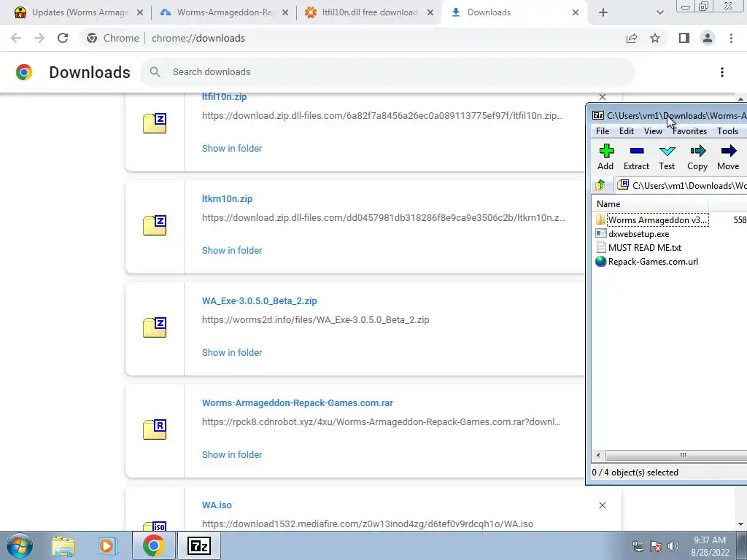Image resolution: width=747 pixels, height=560 pixels.
Task: Show WA_Exe-3.0.5.0_Beta_2.zip in folder
Action: click(x=232, y=352)
